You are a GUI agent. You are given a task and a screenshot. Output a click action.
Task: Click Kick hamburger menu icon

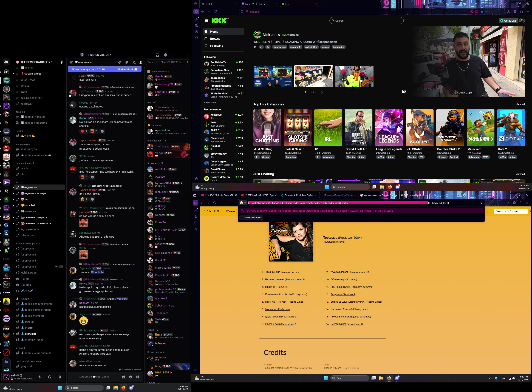(206, 21)
